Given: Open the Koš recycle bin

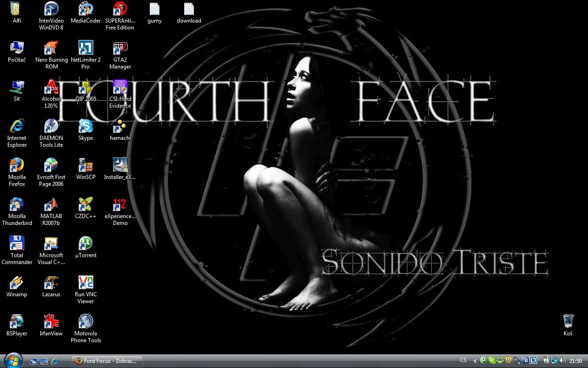Looking at the screenshot, I should tap(568, 322).
